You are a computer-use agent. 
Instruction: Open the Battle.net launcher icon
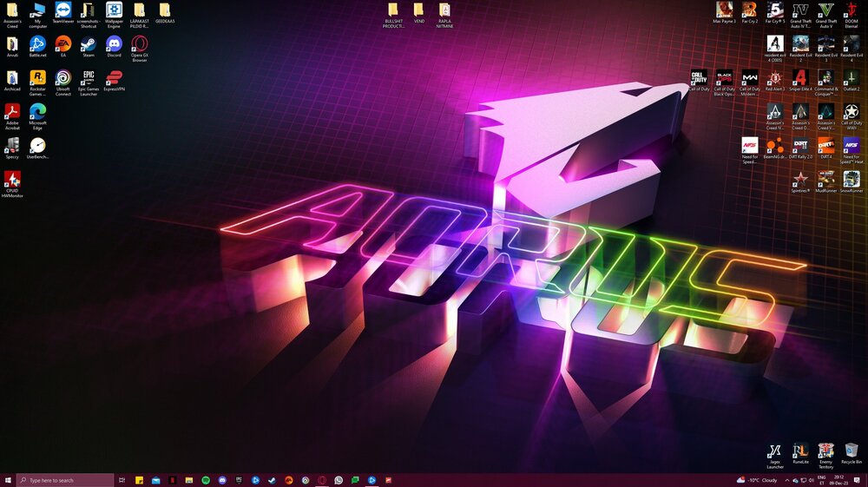tap(37, 47)
